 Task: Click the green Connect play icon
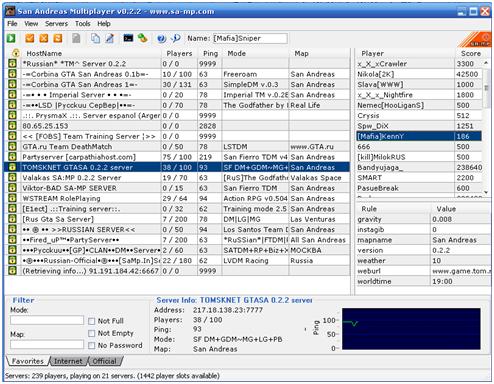[11, 38]
